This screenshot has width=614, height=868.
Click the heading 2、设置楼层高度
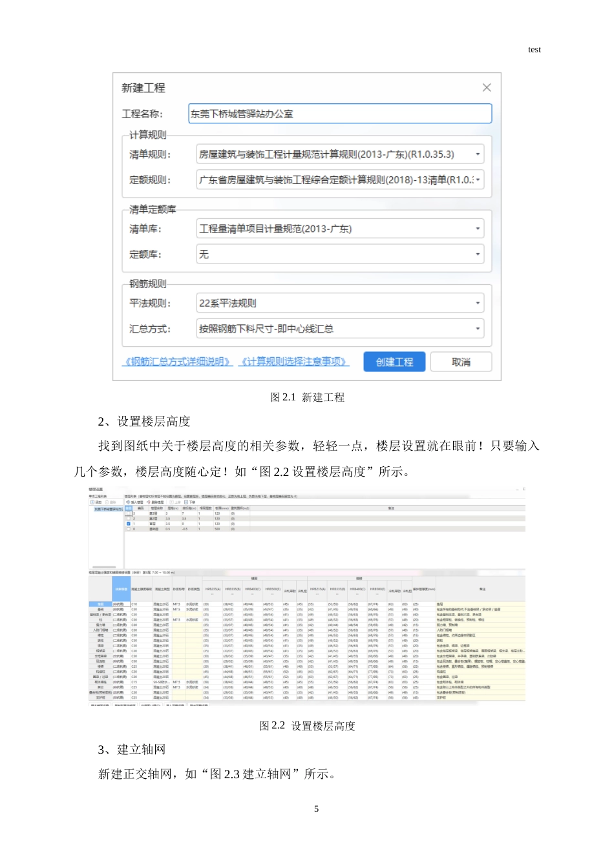[x=144, y=422]
